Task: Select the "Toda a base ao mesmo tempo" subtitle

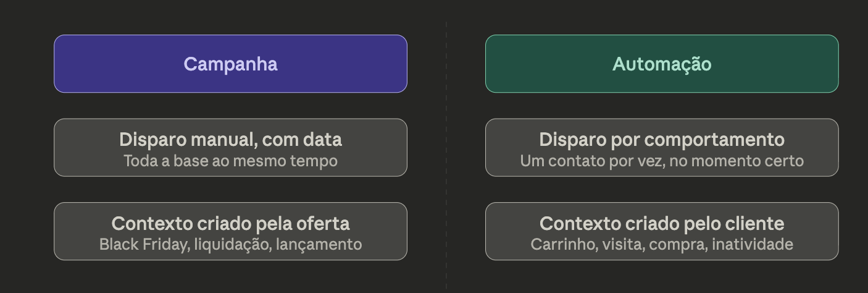Action: (x=230, y=161)
